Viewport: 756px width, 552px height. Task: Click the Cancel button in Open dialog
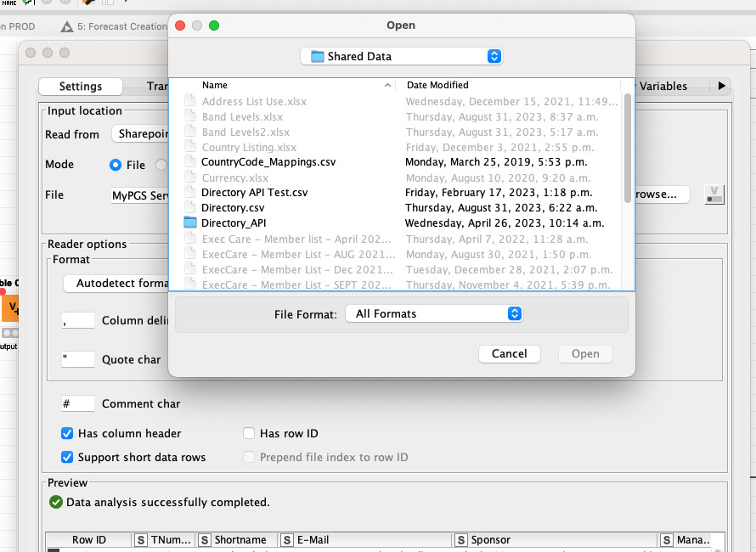tap(509, 354)
